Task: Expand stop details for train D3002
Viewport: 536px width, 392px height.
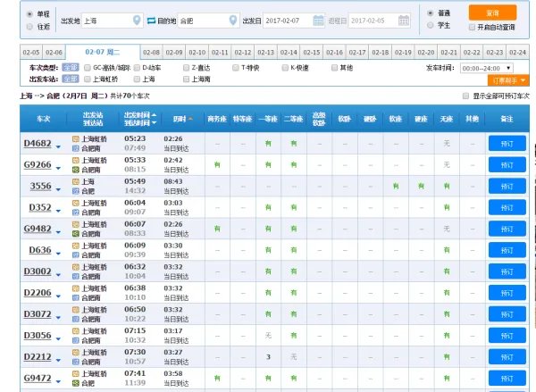Action: pos(58,275)
